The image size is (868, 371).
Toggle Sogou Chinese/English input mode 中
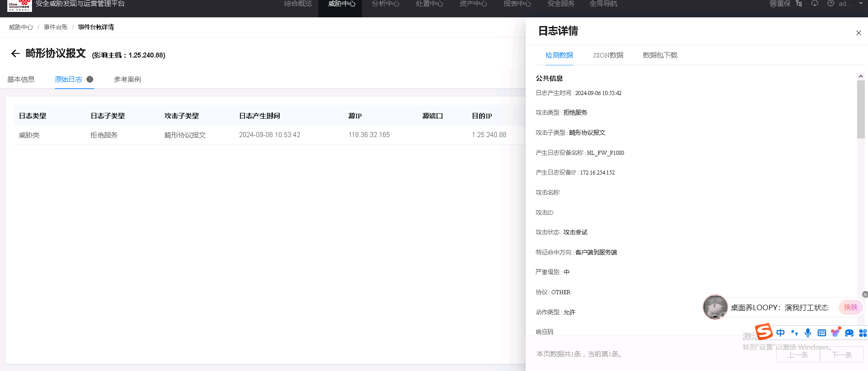coord(781,333)
